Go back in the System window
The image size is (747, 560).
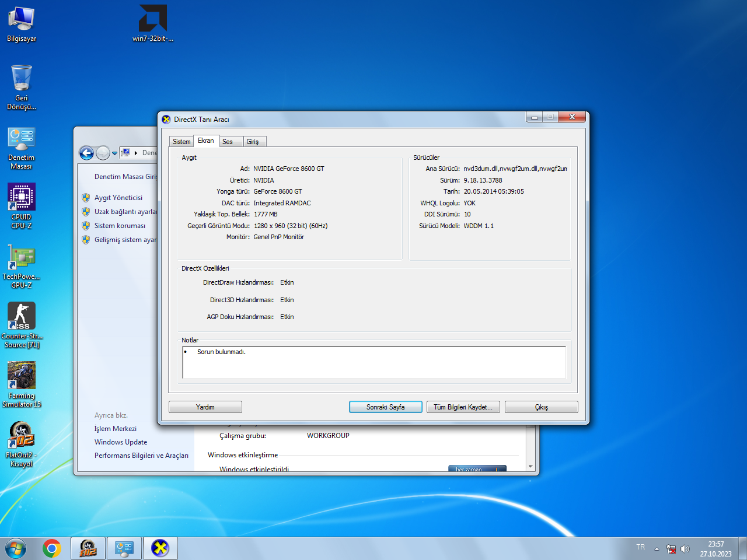(86, 153)
